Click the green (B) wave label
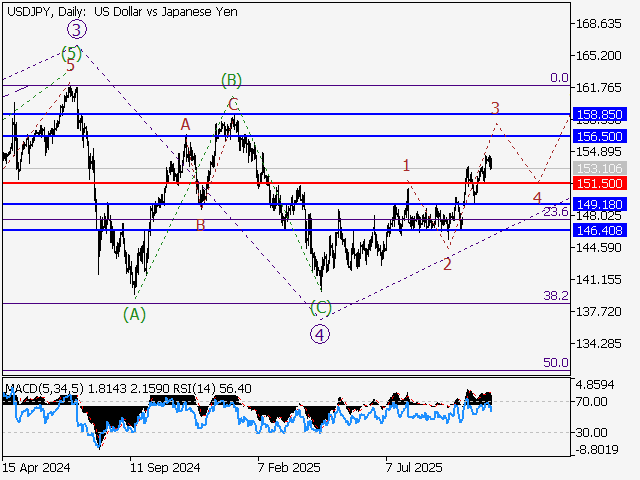The height and width of the screenshot is (480, 640). coord(231,79)
